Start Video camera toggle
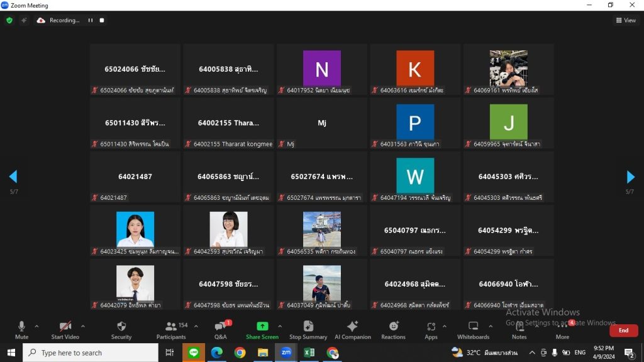This screenshot has width=644, height=362. tap(65, 331)
